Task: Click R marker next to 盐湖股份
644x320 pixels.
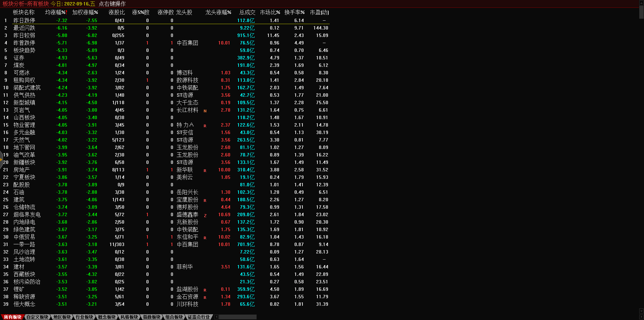Action: [205, 290]
